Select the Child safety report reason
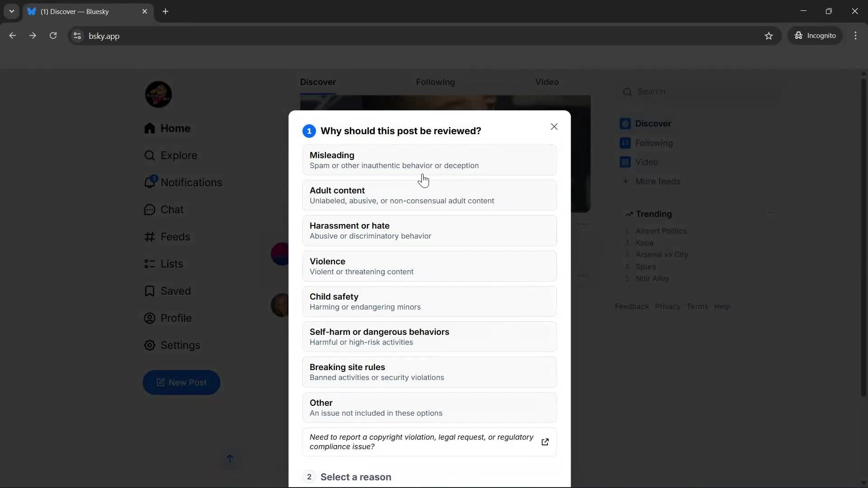 point(429,301)
